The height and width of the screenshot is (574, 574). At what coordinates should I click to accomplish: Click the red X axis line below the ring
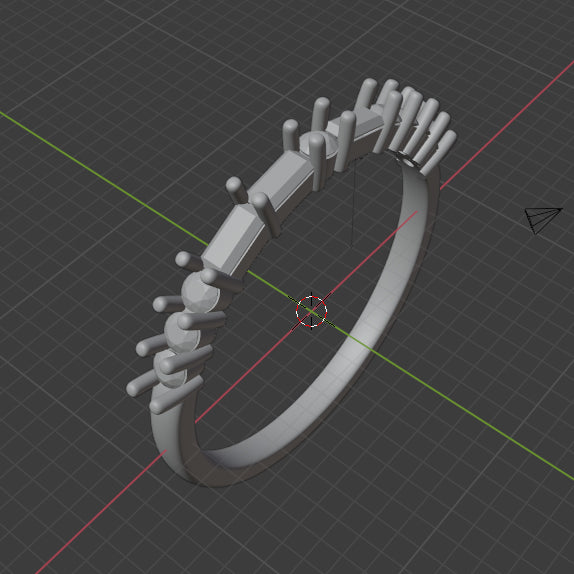pyautogui.click(x=99, y=512)
